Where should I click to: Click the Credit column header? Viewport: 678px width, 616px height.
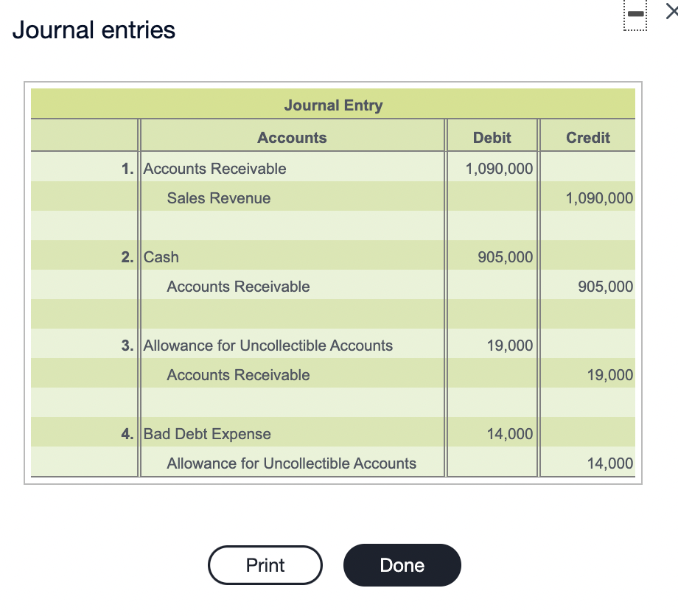587,138
